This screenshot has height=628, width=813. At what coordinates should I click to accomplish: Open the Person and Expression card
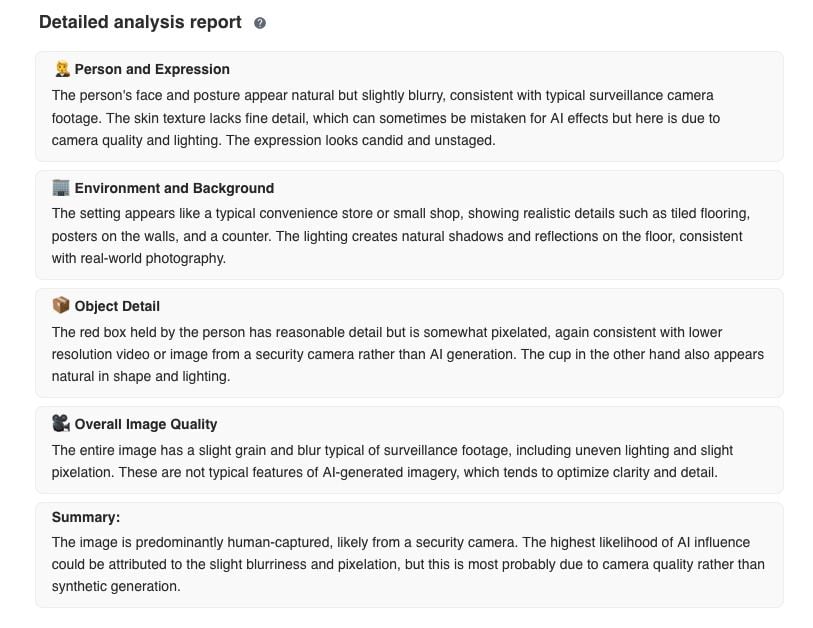[x=409, y=106]
